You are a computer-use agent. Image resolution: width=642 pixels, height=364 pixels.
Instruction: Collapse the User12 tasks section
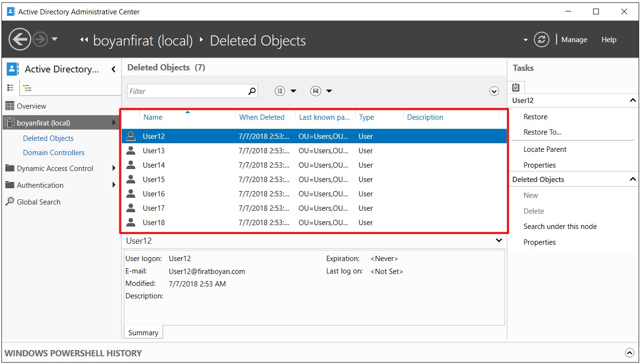tap(633, 101)
